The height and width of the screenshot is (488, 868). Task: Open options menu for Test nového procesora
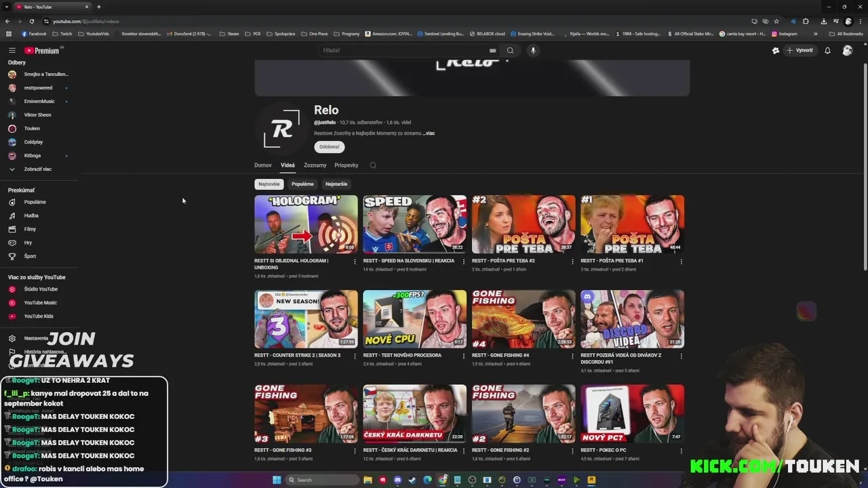464,357
